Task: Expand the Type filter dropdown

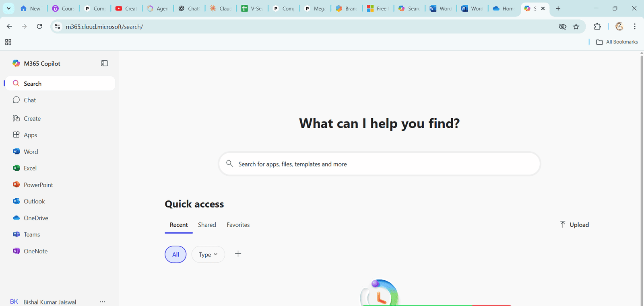Action: coord(208,255)
